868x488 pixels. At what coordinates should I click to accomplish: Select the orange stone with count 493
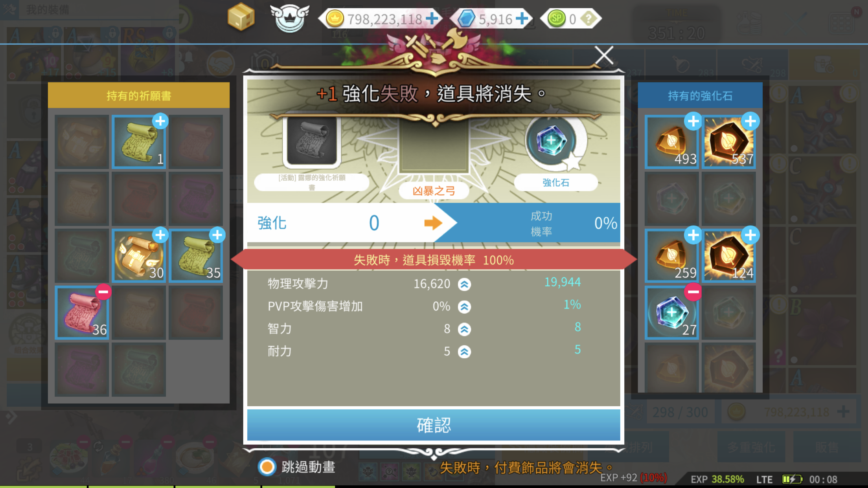672,142
